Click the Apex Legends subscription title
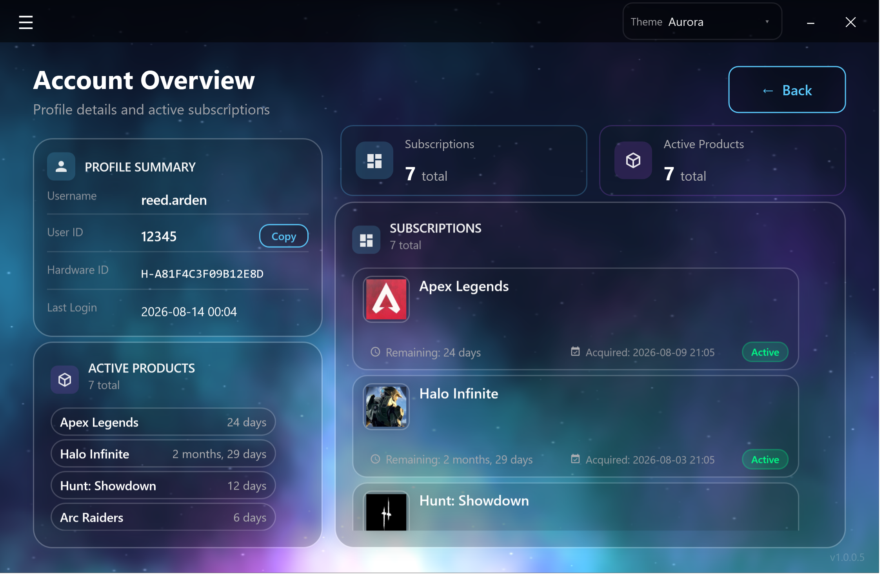 [x=464, y=287]
